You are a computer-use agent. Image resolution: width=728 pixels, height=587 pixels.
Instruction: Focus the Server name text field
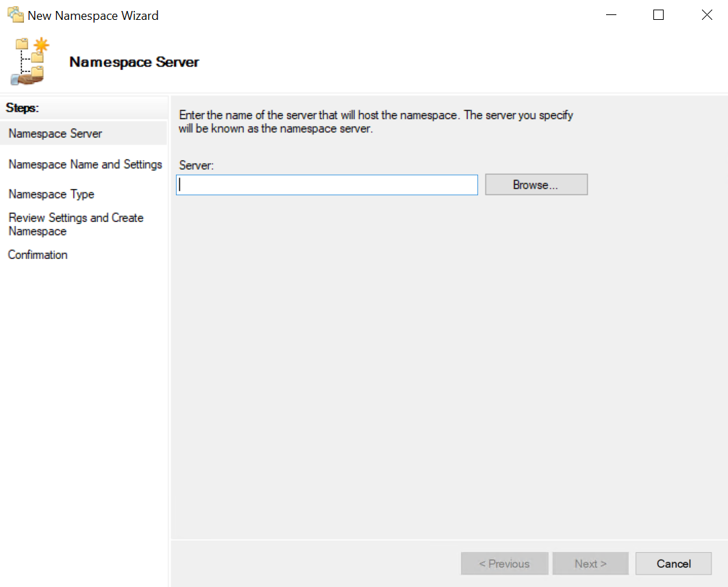[x=327, y=185]
